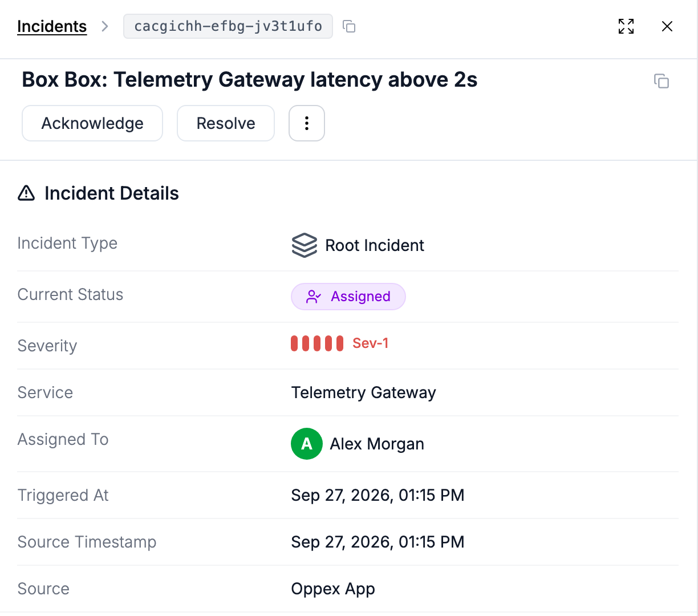Click the breadcrumb chevron separator after Incidents
Image resolution: width=698 pixels, height=616 pixels.
click(x=105, y=26)
